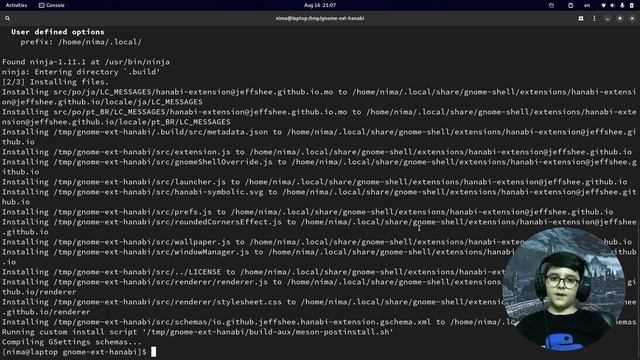Click the 'roundedCornersEffect.js' install line
The image size is (640, 360).
319,227
